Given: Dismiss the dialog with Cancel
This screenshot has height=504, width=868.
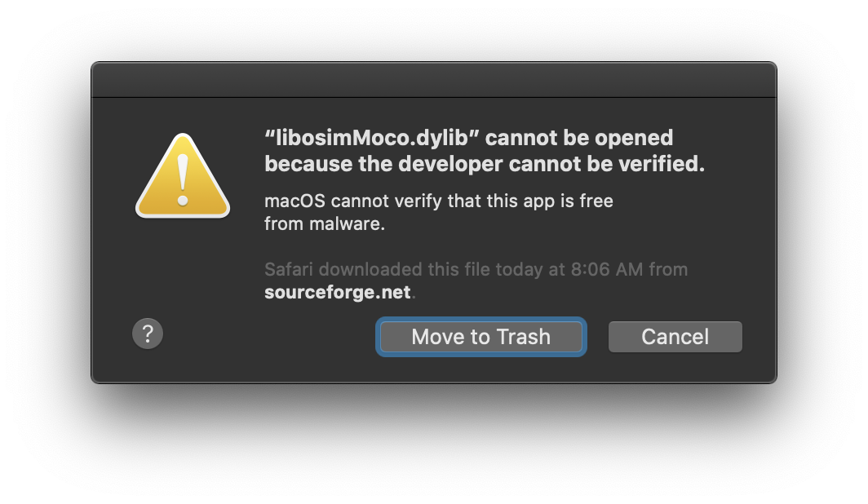Looking at the screenshot, I should pos(675,336).
